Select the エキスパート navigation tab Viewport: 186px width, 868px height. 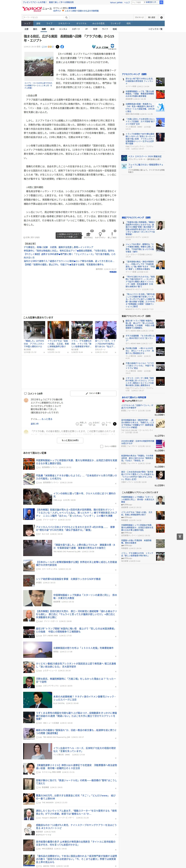coord(64,24)
